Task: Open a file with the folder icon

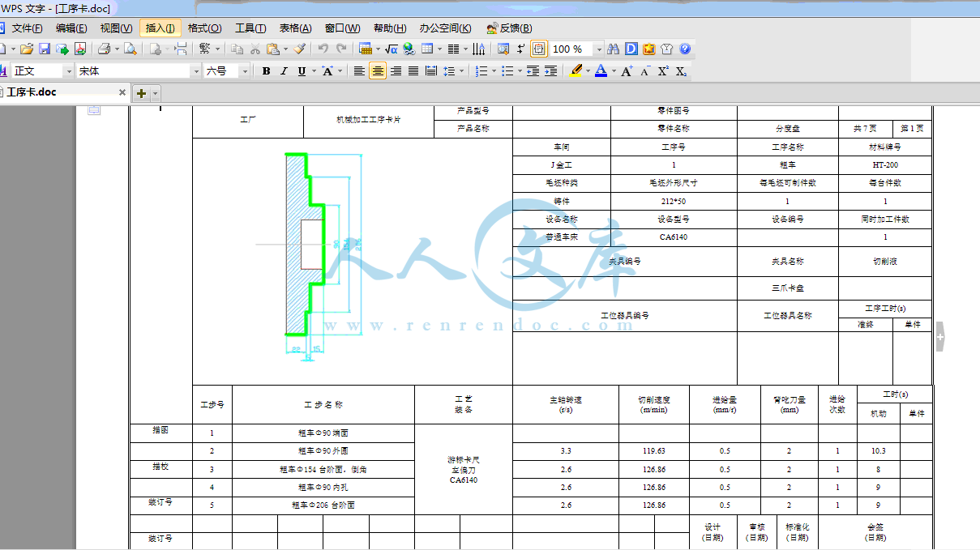Action: click(x=26, y=49)
